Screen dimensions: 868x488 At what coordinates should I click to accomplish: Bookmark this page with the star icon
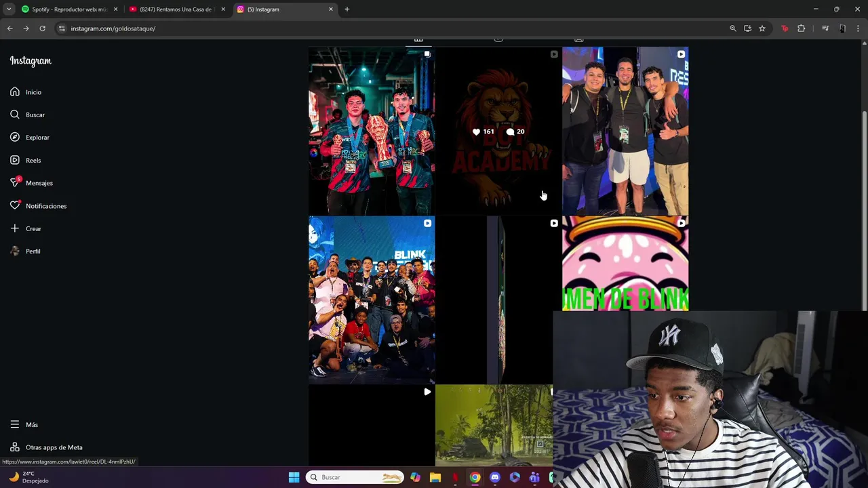(762, 28)
